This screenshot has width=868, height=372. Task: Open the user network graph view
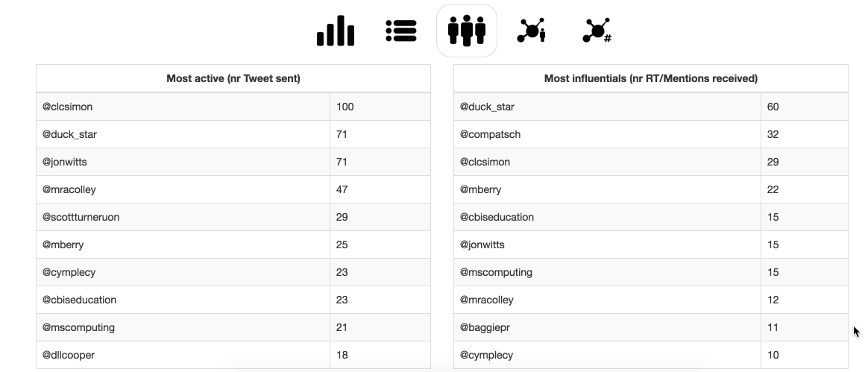click(x=532, y=31)
